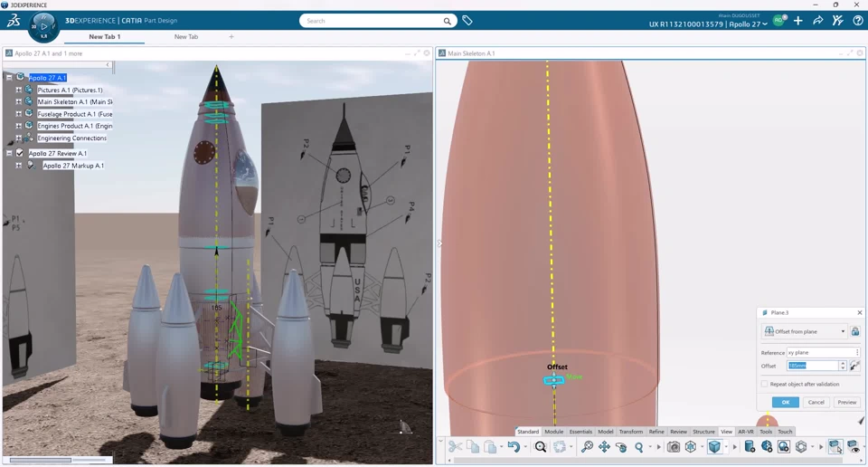Confirm the plane with OK
Image resolution: width=868 pixels, height=467 pixels.
click(x=786, y=402)
